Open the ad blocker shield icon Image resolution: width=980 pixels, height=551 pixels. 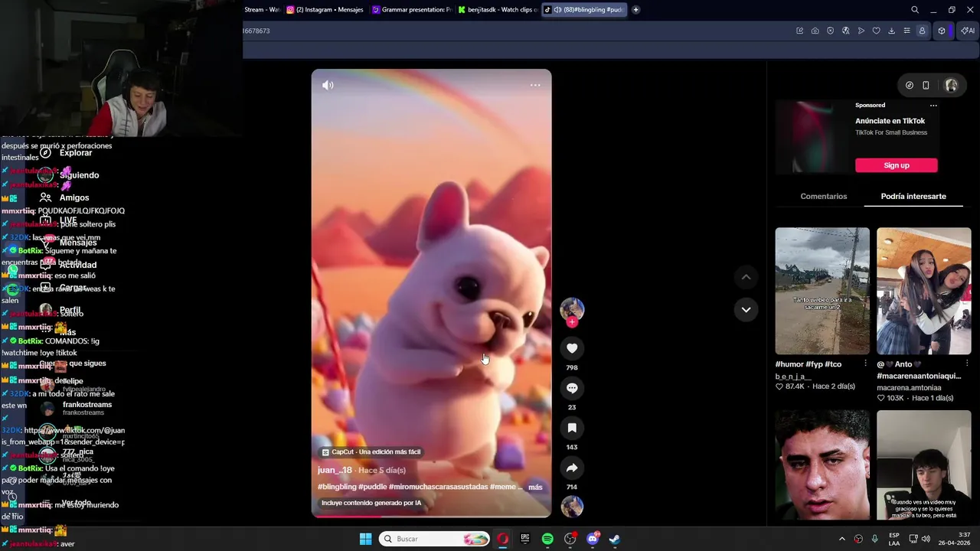click(x=830, y=31)
